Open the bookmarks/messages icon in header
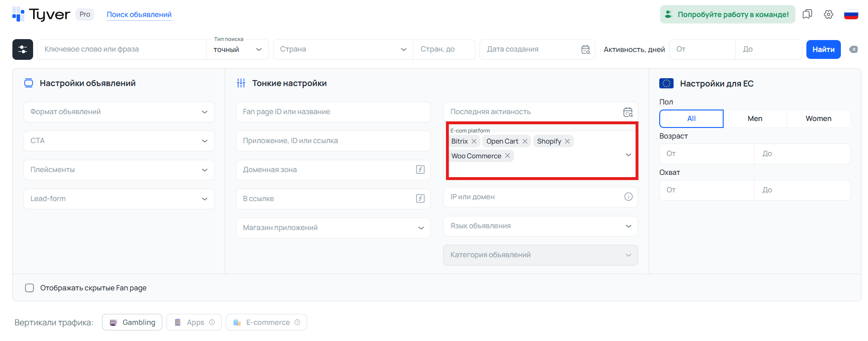This screenshot has height=341, width=868. 807,14
